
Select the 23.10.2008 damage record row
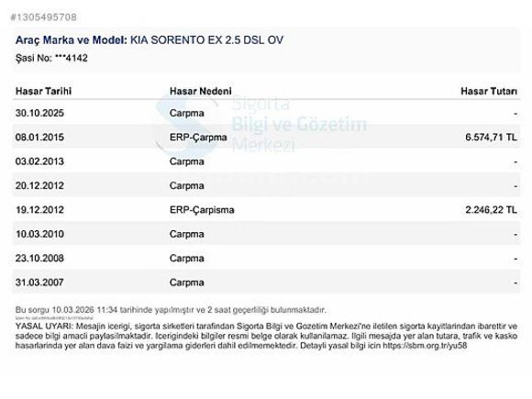(x=266, y=258)
